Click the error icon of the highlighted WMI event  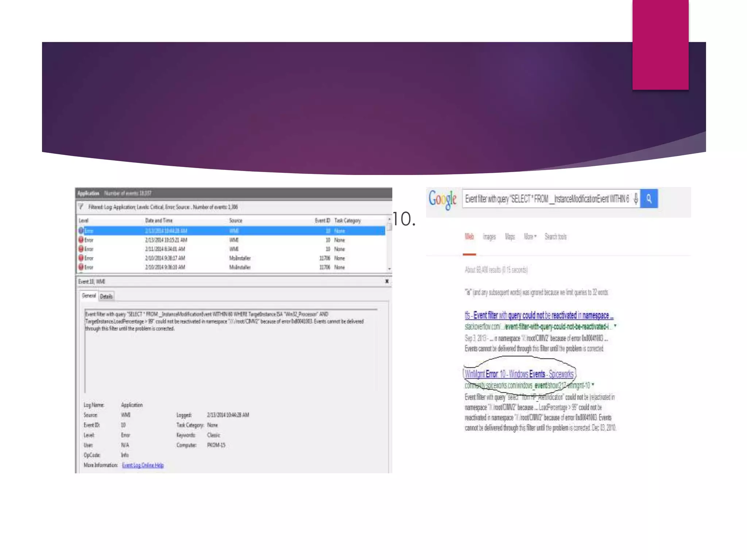(x=81, y=230)
